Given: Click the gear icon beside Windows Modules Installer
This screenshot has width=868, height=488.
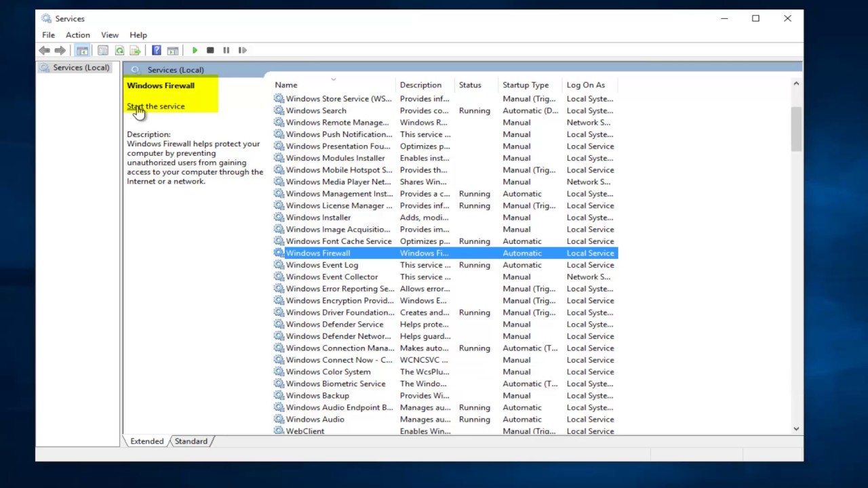Looking at the screenshot, I should pyautogui.click(x=279, y=158).
